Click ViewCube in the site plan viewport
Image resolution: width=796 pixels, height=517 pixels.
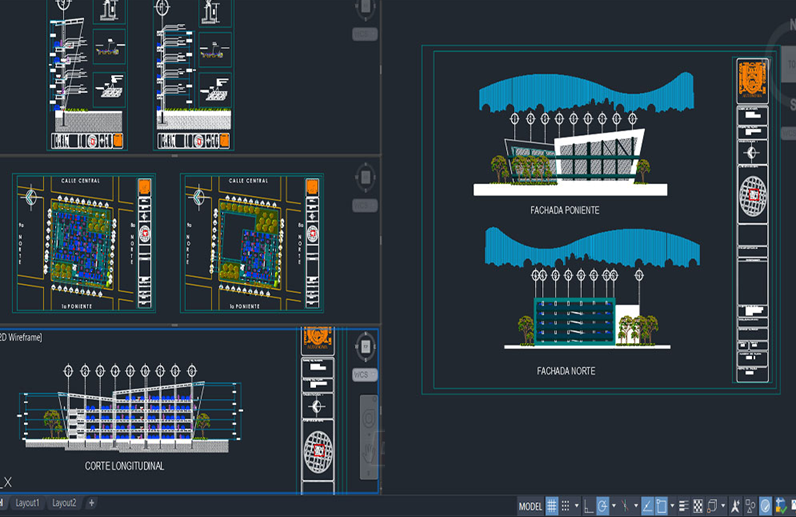(x=366, y=178)
